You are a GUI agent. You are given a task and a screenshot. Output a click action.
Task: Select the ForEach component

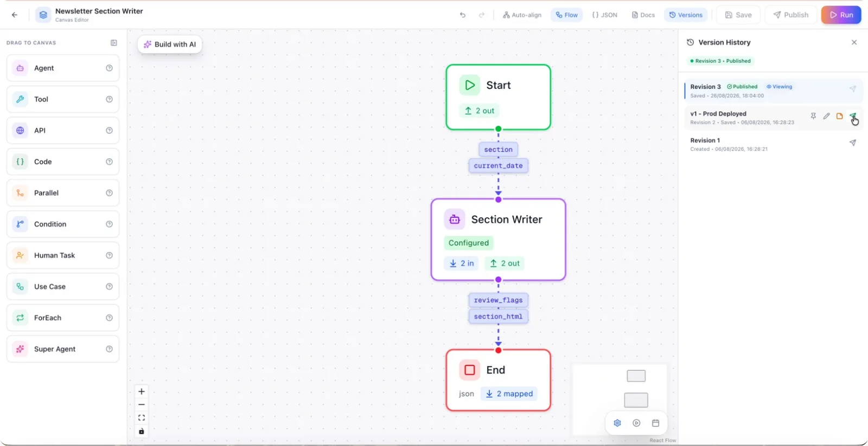pyautogui.click(x=63, y=318)
